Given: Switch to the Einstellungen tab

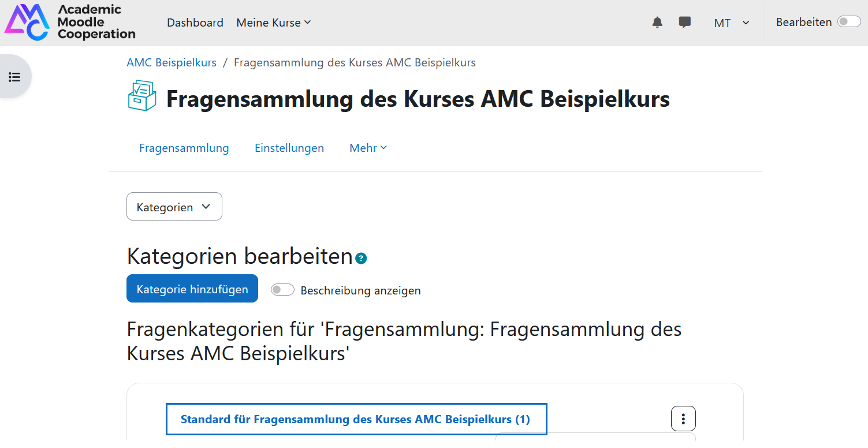Looking at the screenshot, I should (289, 148).
